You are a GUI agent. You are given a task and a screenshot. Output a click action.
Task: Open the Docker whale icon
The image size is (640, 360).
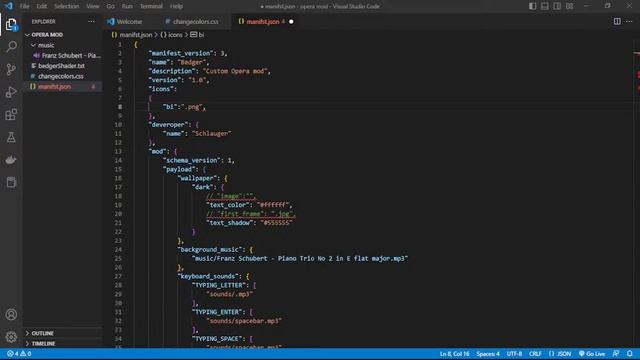(11, 160)
